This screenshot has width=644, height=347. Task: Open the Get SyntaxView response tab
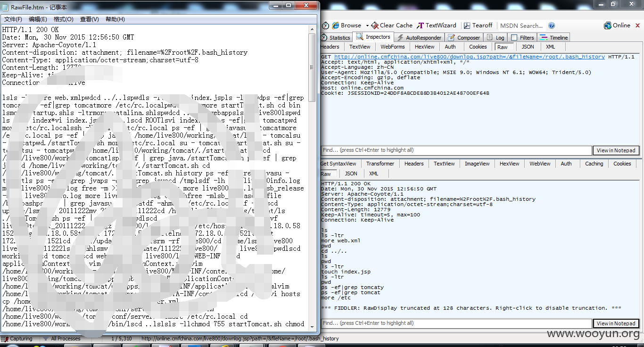point(338,164)
